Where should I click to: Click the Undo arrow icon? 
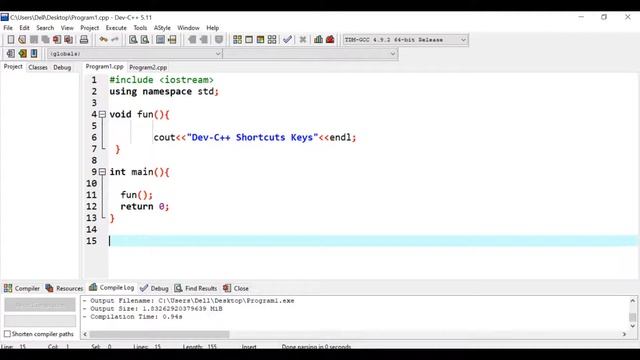click(103, 40)
